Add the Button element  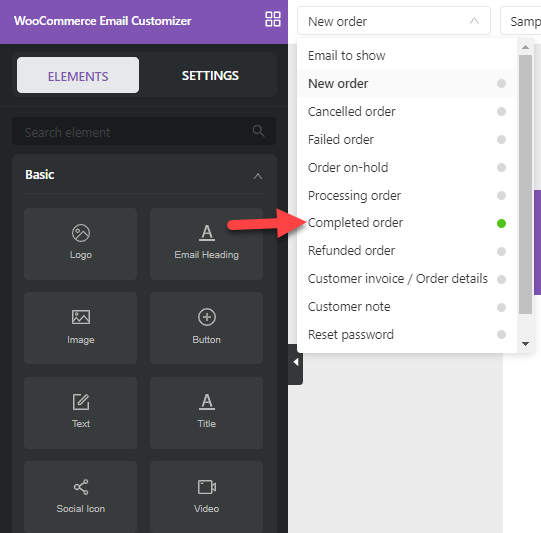tap(206, 328)
